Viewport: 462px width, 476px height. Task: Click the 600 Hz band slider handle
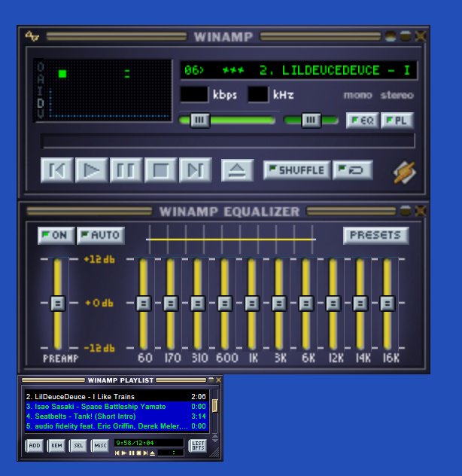coord(225,304)
